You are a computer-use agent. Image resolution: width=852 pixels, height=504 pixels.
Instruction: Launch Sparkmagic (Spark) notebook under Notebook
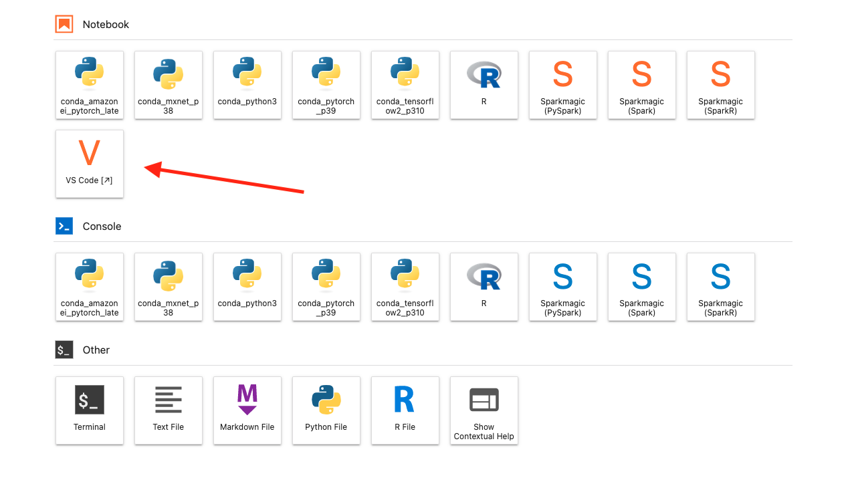point(642,85)
